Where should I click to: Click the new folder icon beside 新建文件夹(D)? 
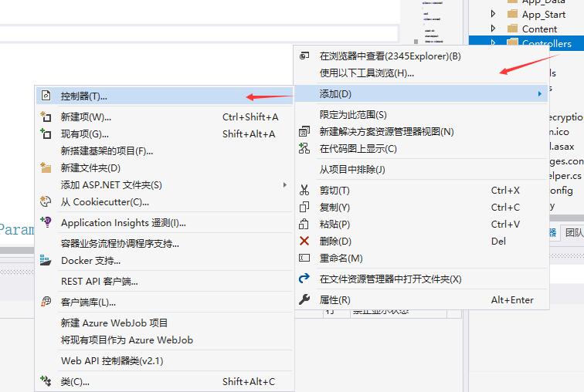tap(46, 168)
